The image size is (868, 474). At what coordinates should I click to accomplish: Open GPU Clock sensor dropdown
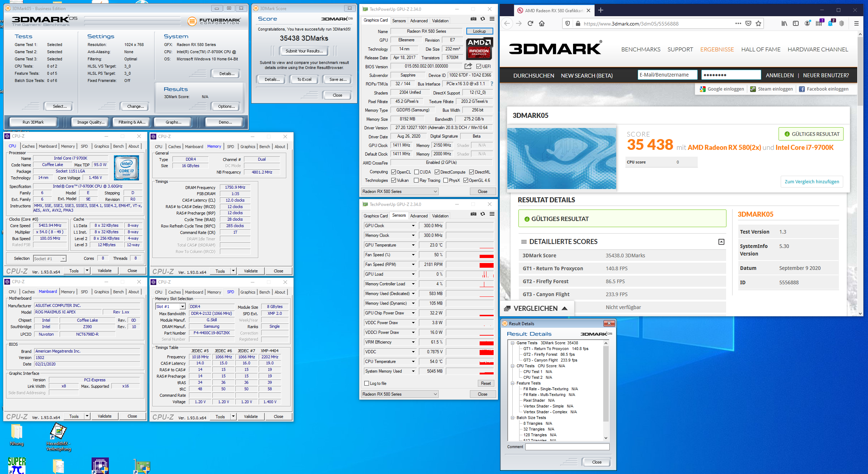coord(413,226)
